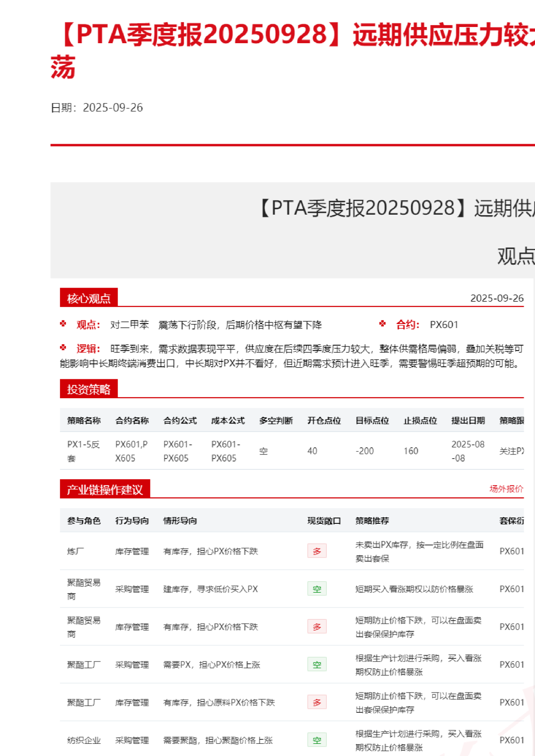Click the PX1-5反套 strategy name cell
535x756 pixels.
(x=83, y=451)
